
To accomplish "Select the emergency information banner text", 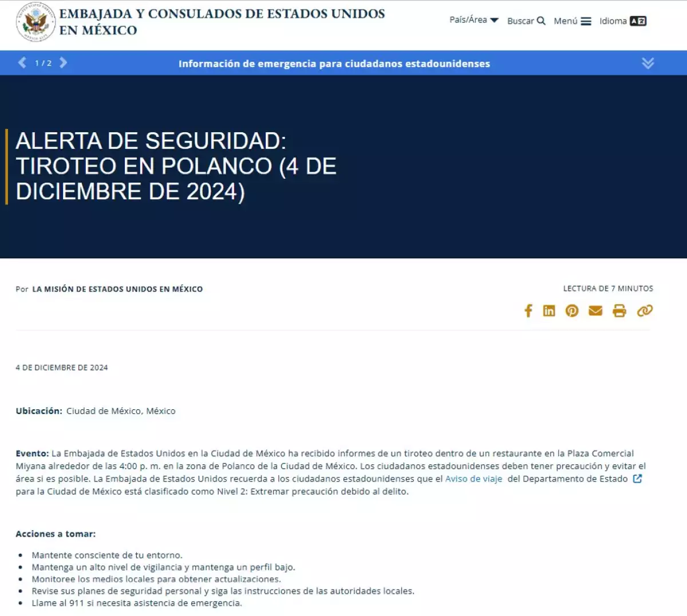I will pos(335,64).
